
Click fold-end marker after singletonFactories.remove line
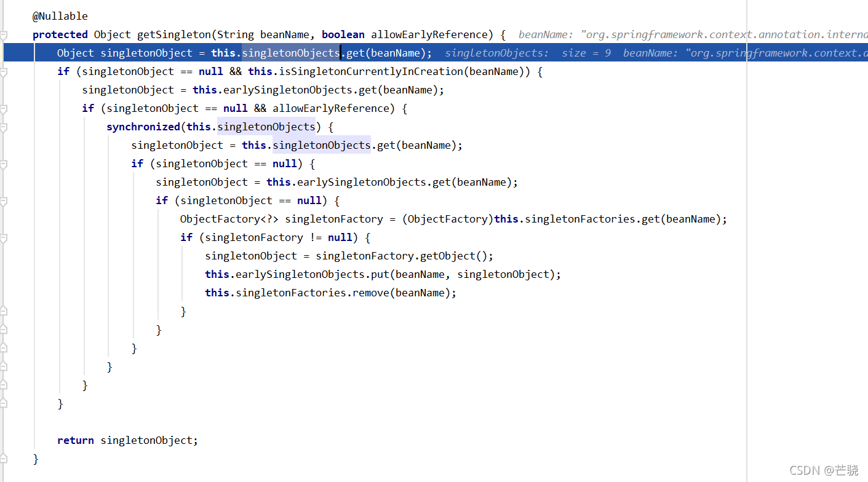point(3,312)
